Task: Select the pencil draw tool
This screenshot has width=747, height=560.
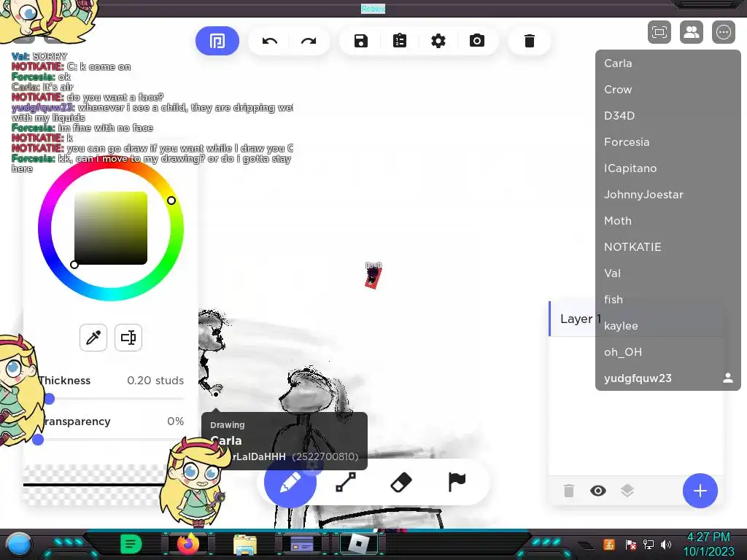Action: (x=290, y=482)
